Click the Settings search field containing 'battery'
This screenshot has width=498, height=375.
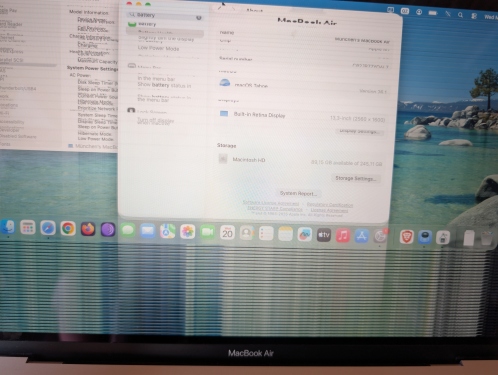pyautogui.click(x=165, y=15)
